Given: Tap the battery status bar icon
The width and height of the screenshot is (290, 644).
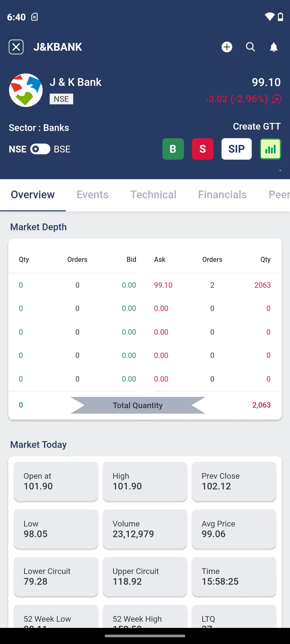Looking at the screenshot, I should [280, 17].
